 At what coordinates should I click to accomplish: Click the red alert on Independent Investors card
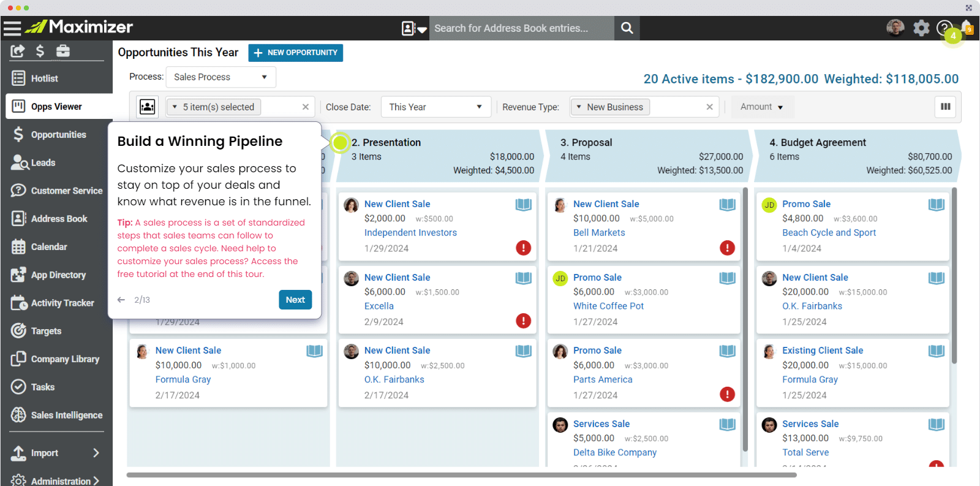coord(524,248)
